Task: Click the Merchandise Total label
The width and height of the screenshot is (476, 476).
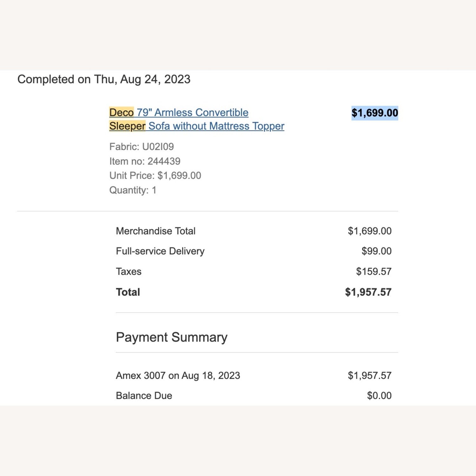Action: coord(155,231)
